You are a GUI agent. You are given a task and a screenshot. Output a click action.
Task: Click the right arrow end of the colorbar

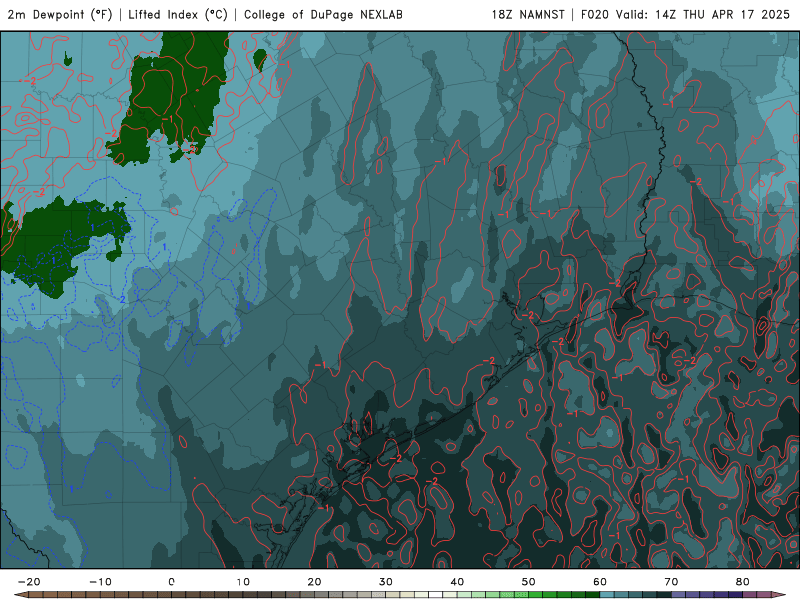(x=779, y=595)
